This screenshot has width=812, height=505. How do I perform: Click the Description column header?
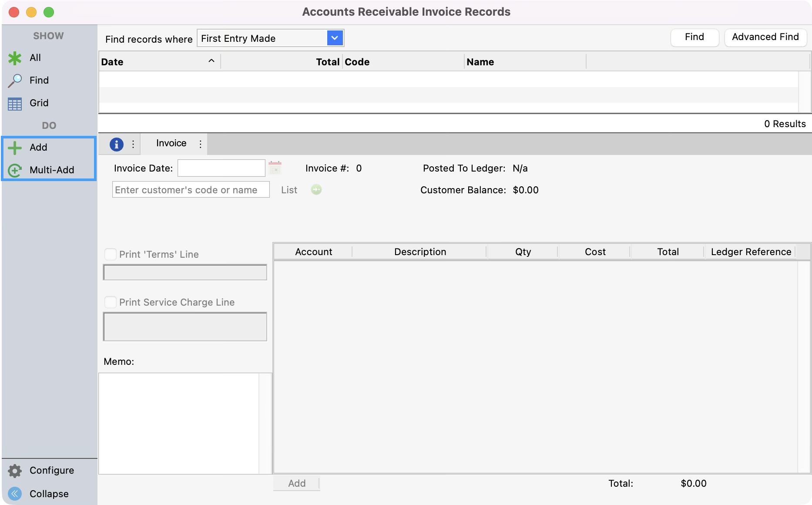[420, 252]
